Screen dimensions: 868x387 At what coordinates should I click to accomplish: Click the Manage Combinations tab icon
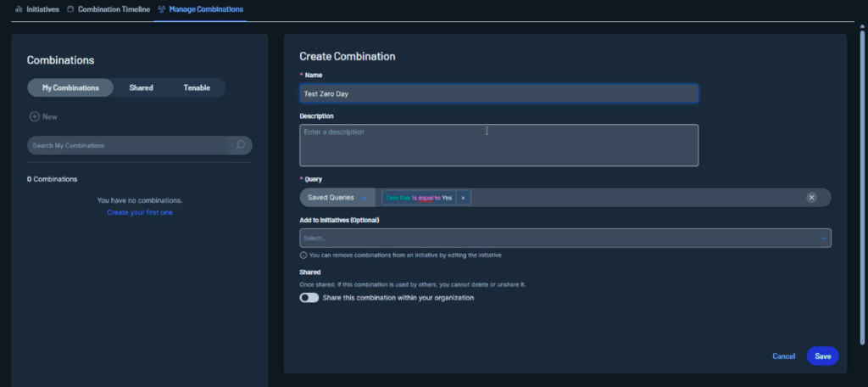point(162,9)
